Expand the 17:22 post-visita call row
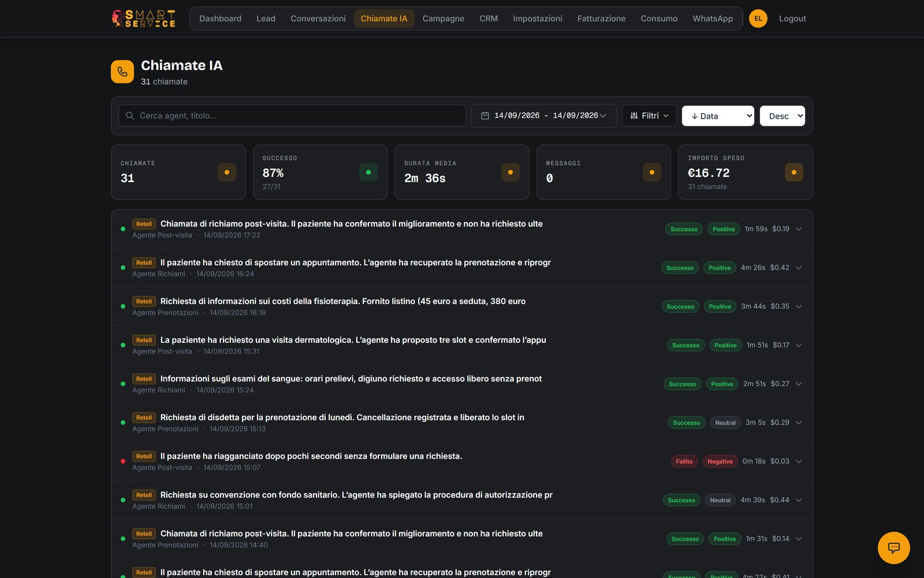 click(x=799, y=229)
